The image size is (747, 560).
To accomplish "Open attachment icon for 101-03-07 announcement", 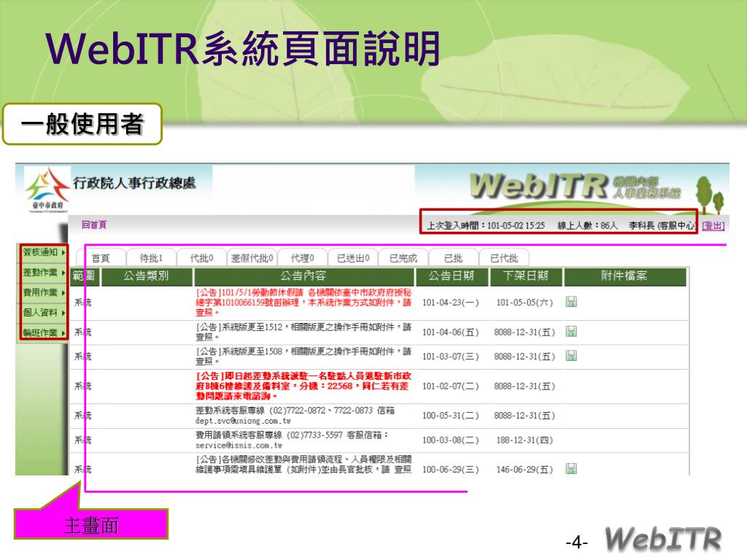I will click(571, 356).
